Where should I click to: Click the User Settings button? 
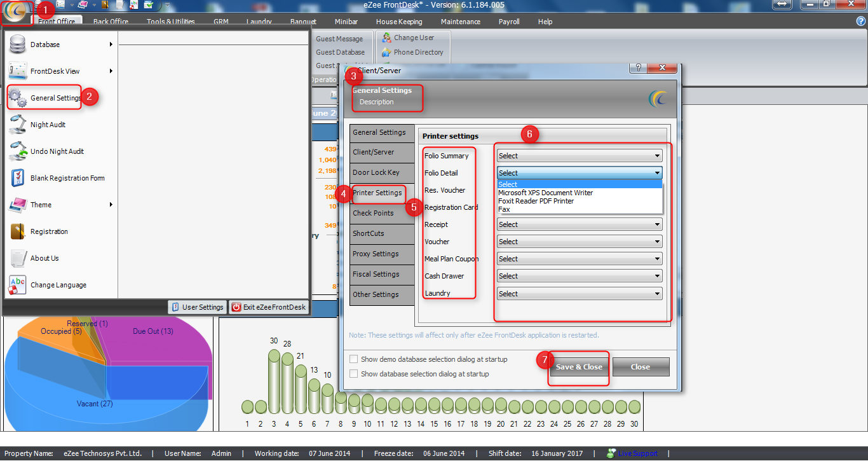(197, 307)
